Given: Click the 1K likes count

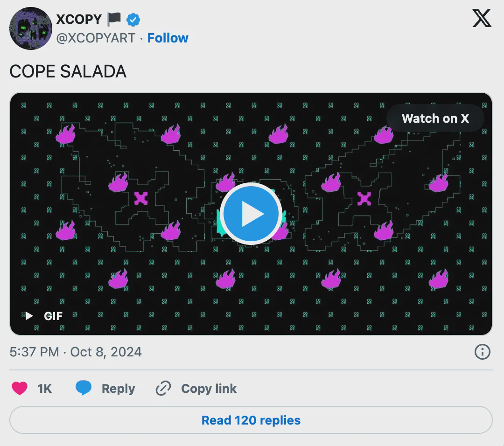Looking at the screenshot, I should [x=44, y=389].
